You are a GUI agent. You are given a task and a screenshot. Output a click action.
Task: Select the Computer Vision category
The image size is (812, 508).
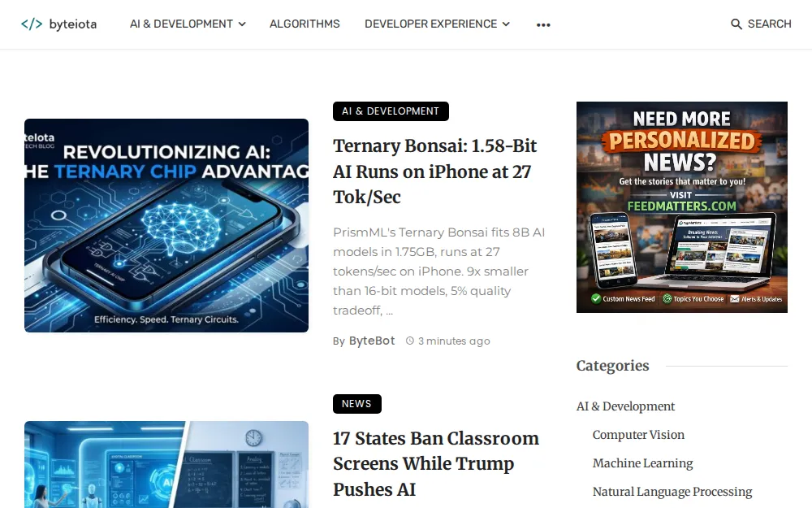[638, 435]
